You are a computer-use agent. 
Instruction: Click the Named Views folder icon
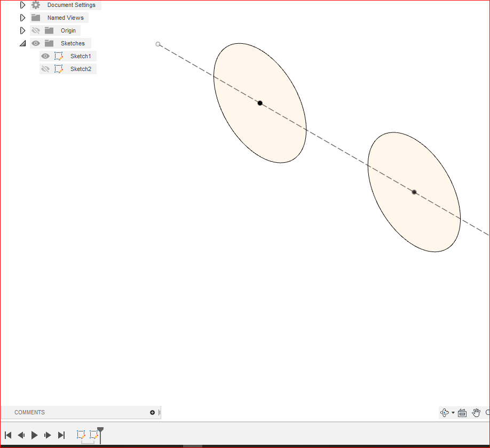pyautogui.click(x=36, y=18)
